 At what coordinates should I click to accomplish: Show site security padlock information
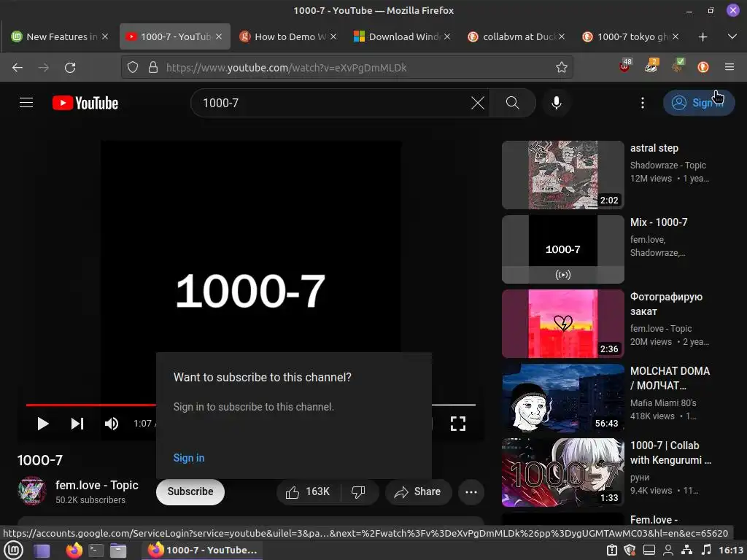point(153,68)
